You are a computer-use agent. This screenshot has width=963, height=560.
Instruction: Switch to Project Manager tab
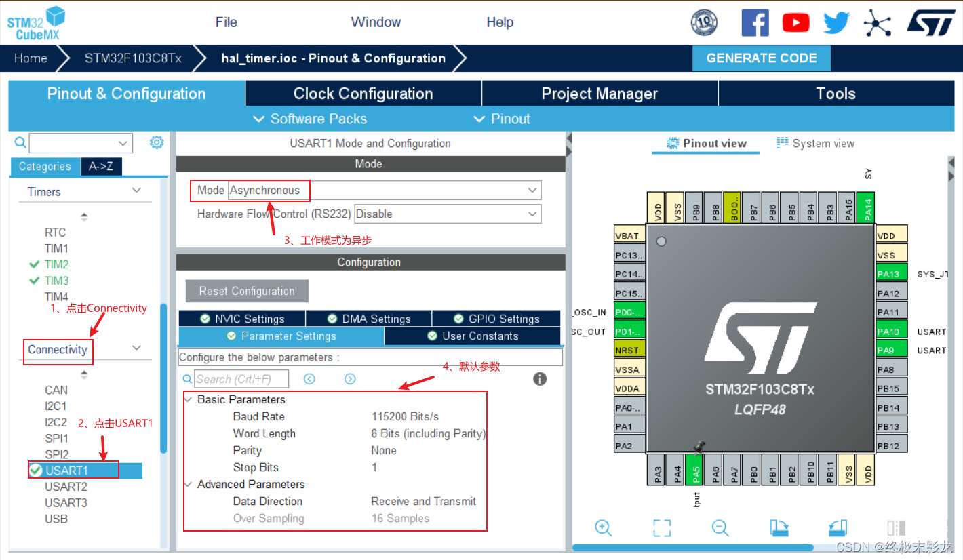point(600,94)
